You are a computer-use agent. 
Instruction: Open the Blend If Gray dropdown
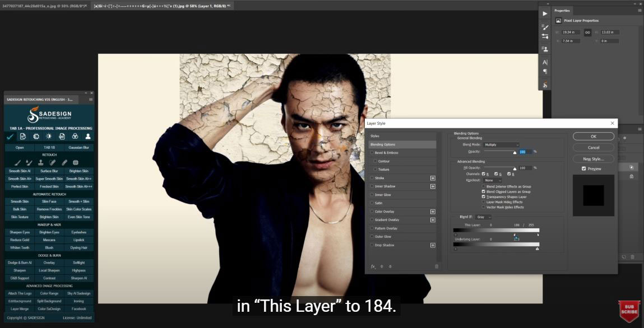coord(484,217)
